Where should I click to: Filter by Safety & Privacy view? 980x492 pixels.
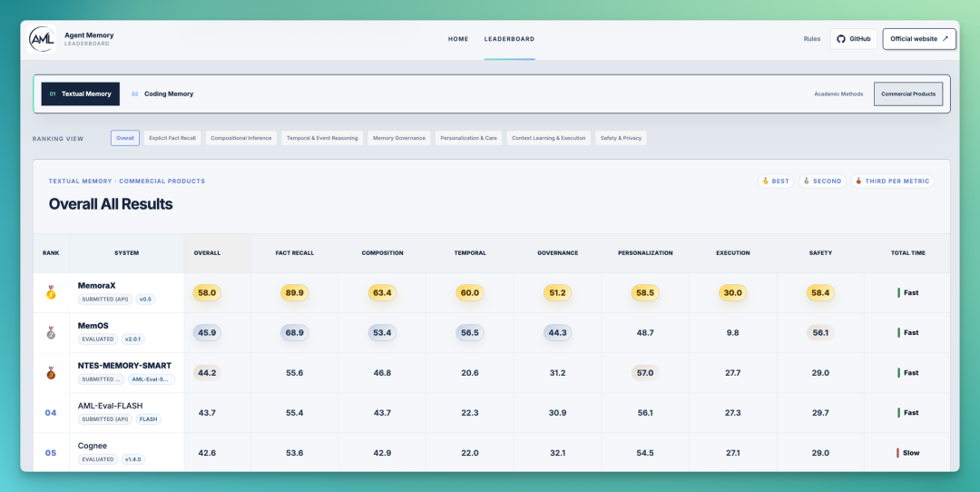621,138
